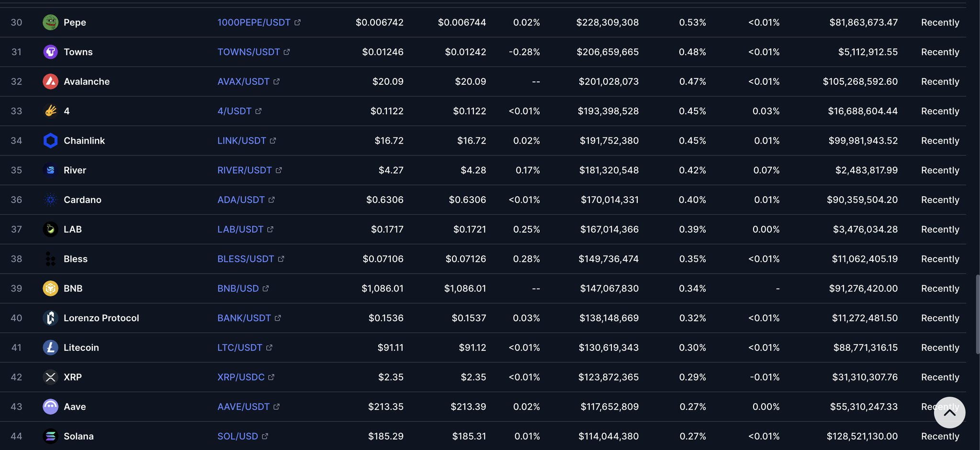Image resolution: width=980 pixels, height=450 pixels.
Task: Click the Solana logo icon
Action: coord(50,436)
